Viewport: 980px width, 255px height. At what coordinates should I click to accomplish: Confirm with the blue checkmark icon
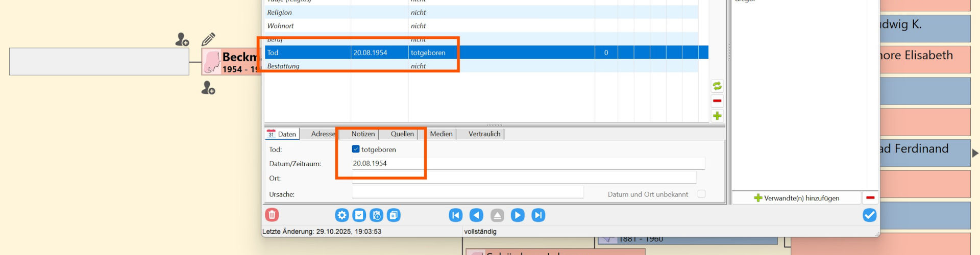tap(869, 215)
